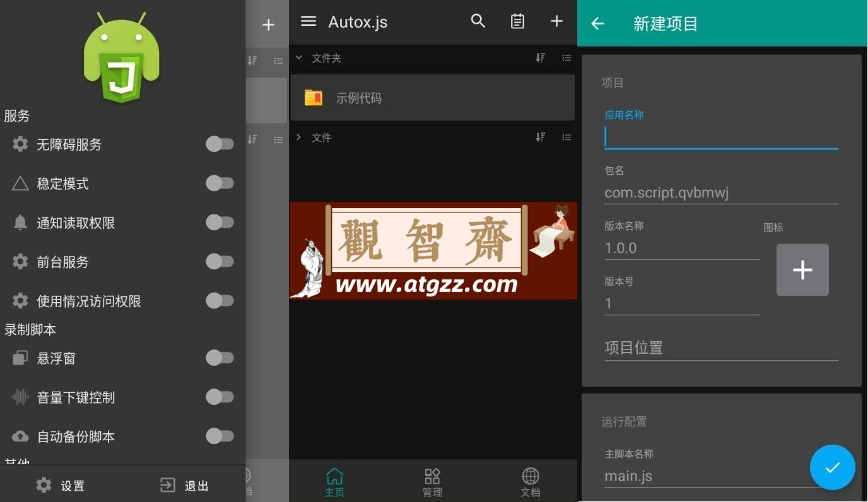
Task: Add a project icon with the 图标 plus button
Action: (x=802, y=270)
